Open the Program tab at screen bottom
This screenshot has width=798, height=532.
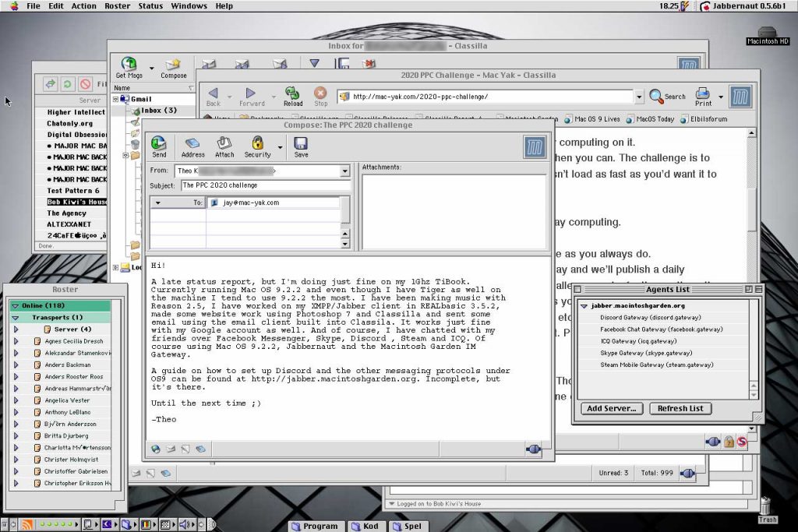pos(315,526)
